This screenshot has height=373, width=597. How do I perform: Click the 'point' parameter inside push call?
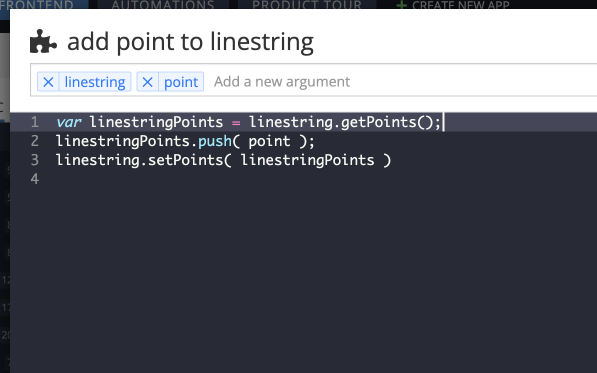(x=269, y=141)
